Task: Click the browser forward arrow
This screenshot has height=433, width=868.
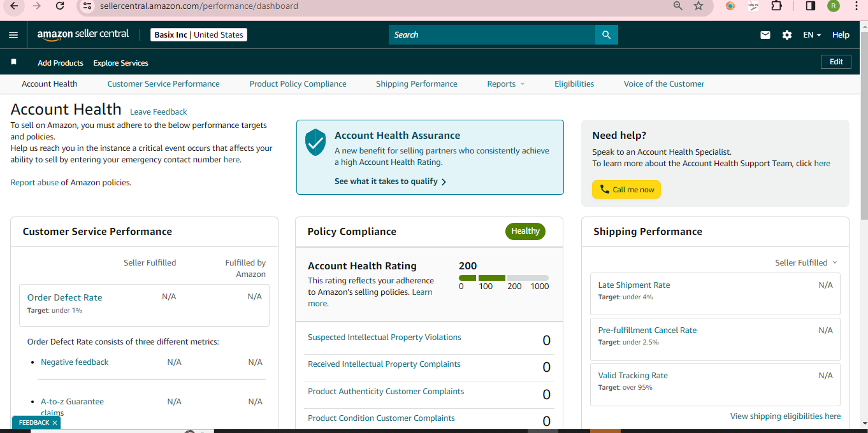Action: click(x=37, y=6)
